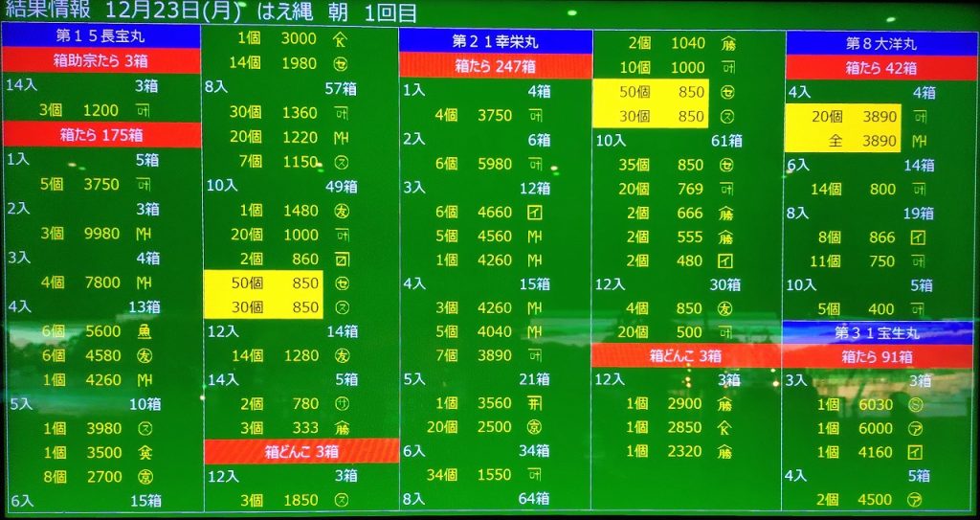Select the fish-shaped buyer mark beside 5600
Image resolution: width=980 pixels, height=520 pixels.
[145, 330]
